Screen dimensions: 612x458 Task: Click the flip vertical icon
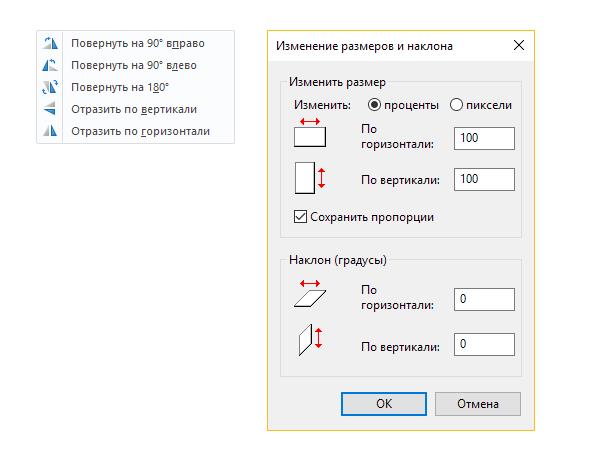coord(50,109)
